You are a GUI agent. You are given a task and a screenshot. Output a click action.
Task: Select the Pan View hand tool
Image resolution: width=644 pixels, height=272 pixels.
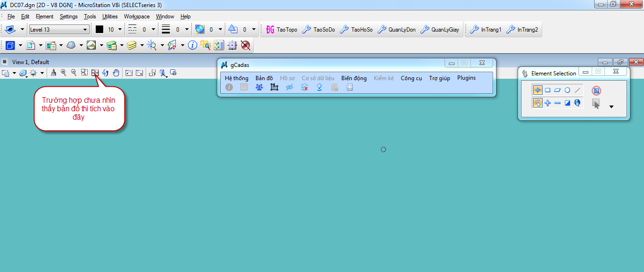click(x=116, y=73)
